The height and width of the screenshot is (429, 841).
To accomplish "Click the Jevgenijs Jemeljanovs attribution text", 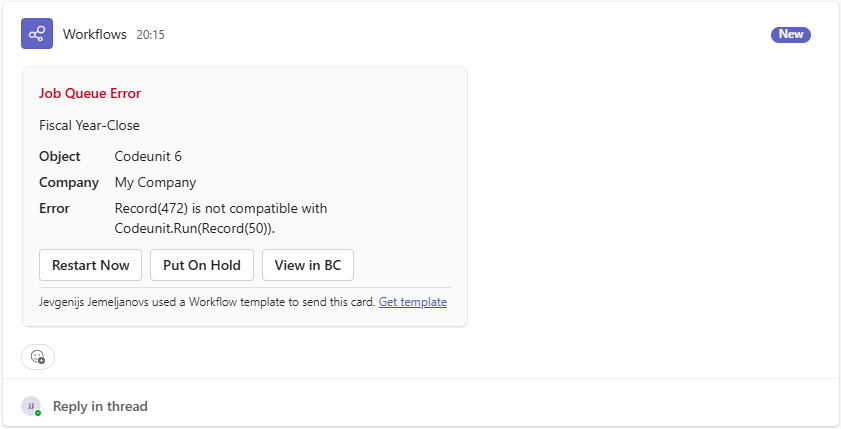I will tap(207, 302).
